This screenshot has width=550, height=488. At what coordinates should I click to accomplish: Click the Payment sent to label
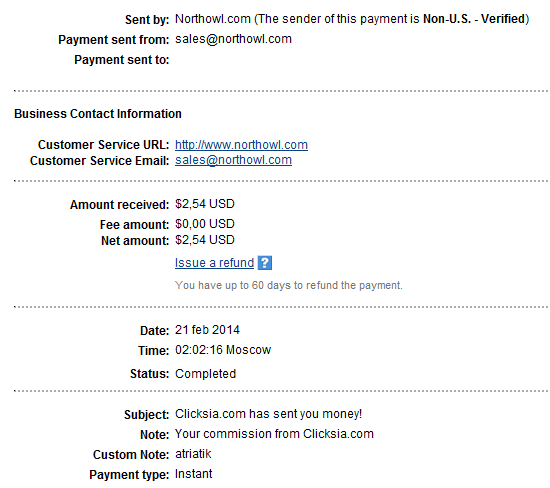[x=122, y=60]
